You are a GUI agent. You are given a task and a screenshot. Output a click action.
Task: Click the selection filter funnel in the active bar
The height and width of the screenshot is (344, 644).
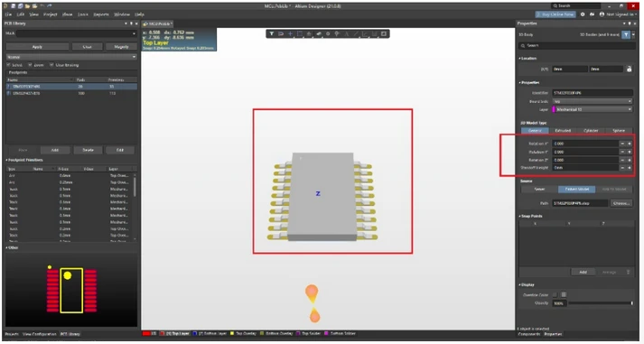point(272,33)
